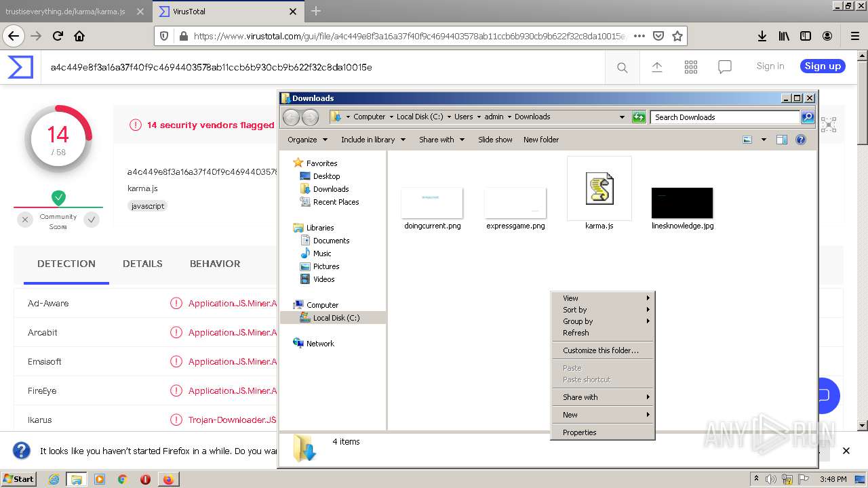
Task: Open the Firefox library icon
Action: point(784,36)
